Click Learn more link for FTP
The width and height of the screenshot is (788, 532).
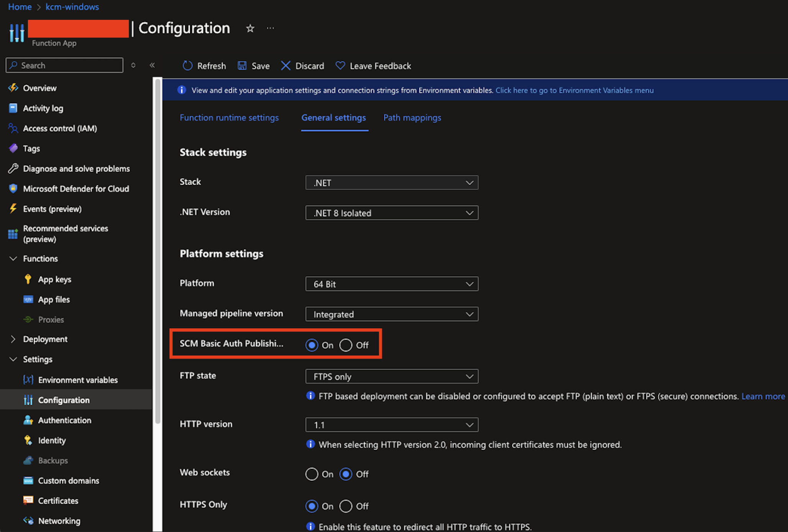763,396
